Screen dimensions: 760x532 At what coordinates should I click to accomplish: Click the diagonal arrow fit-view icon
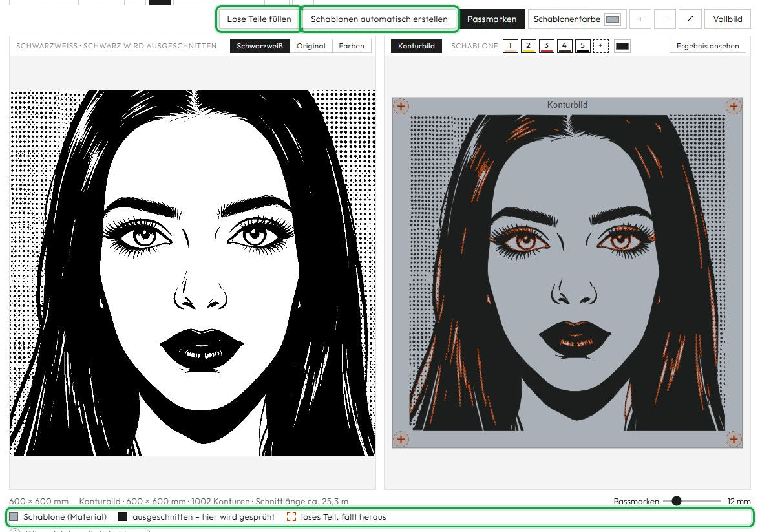coord(690,19)
